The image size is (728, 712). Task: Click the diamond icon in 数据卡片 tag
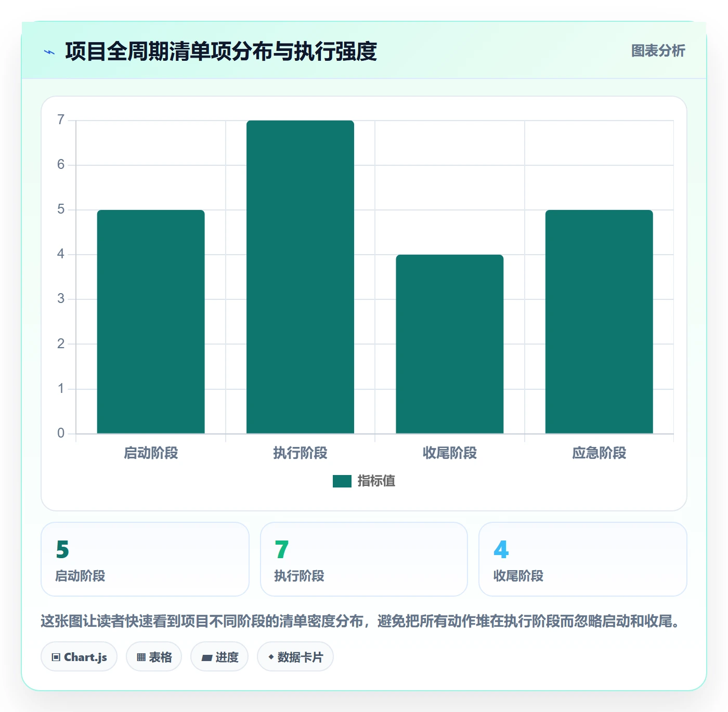271,657
